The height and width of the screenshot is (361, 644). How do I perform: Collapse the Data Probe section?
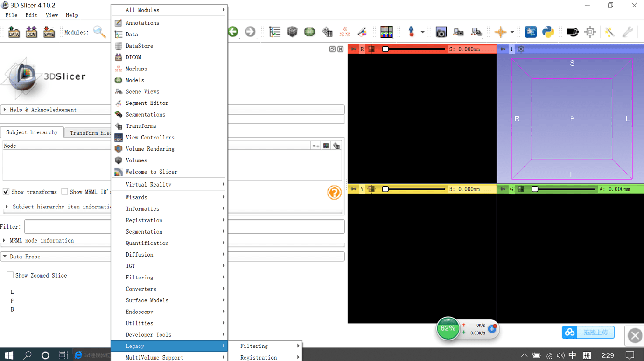click(25, 257)
